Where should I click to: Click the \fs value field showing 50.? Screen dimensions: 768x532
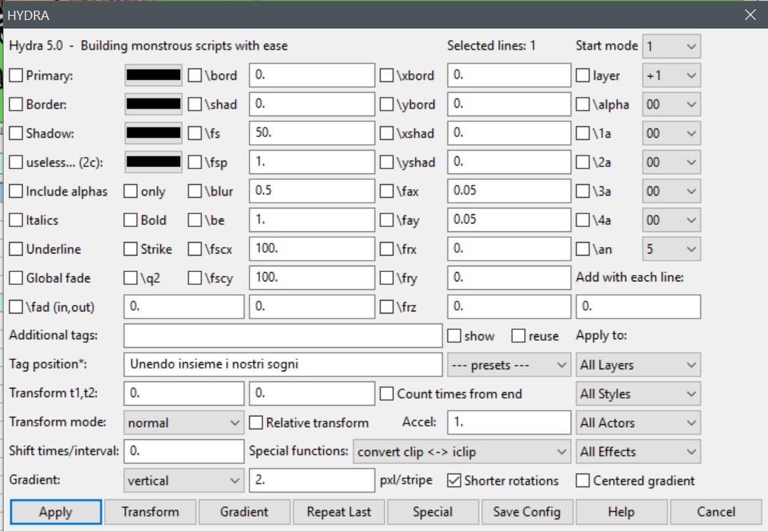click(312, 133)
